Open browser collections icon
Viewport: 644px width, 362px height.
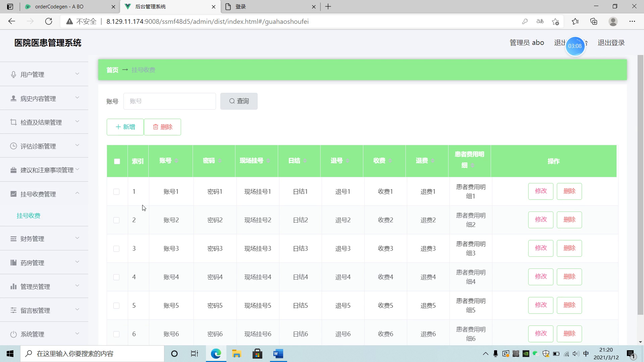[x=594, y=21]
